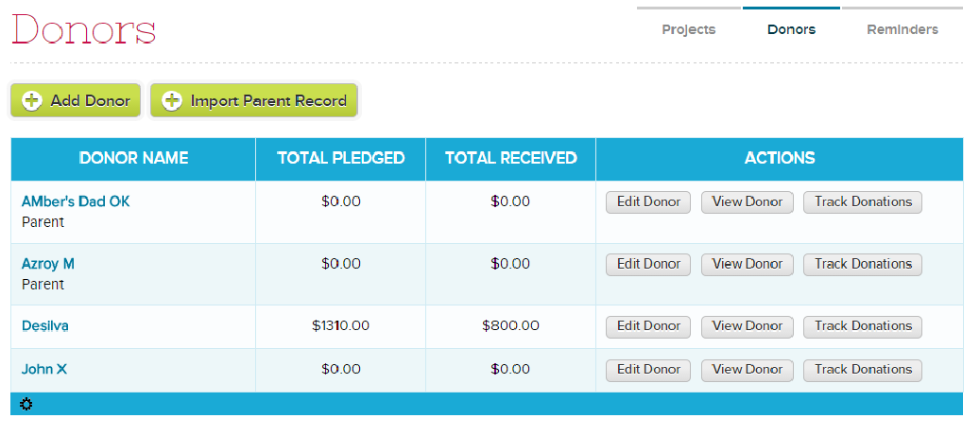
Task: Select the Donors tab
Action: [x=791, y=29]
